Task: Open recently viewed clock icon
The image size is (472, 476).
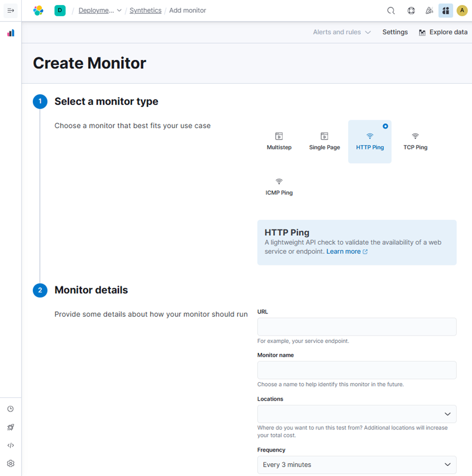Action: coord(11,409)
